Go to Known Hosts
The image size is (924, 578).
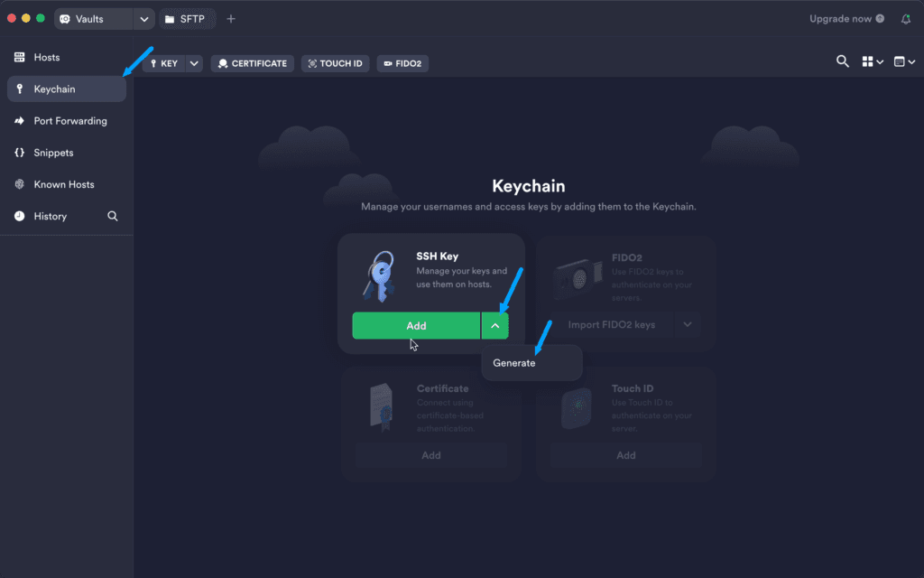63,184
